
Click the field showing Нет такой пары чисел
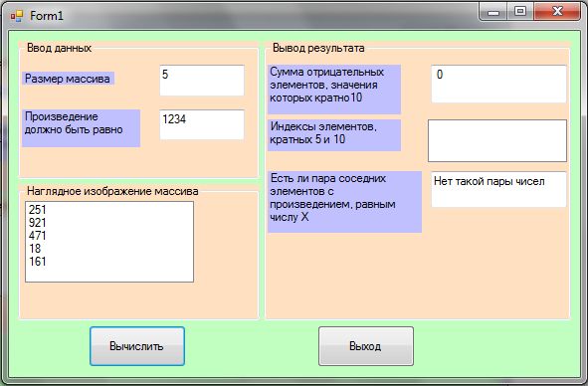click(x=498, y=189)
